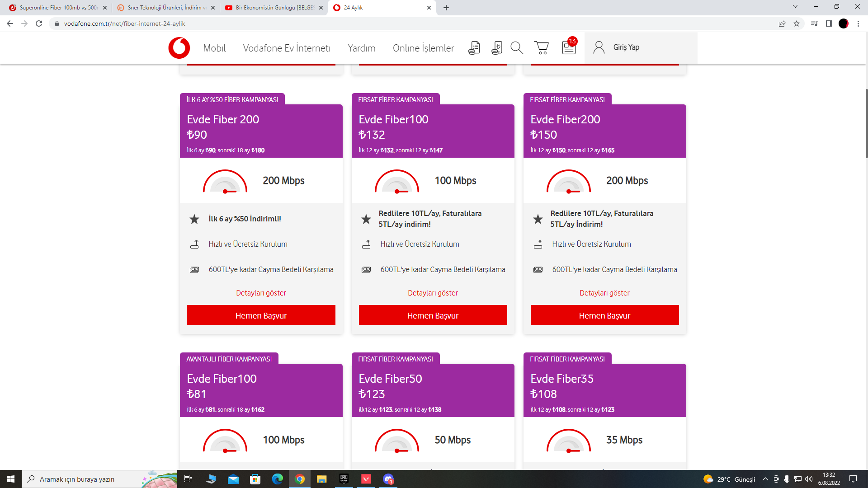The image size is (868, 488).
Task: Click the address bar URL
Action: point(125,23)
